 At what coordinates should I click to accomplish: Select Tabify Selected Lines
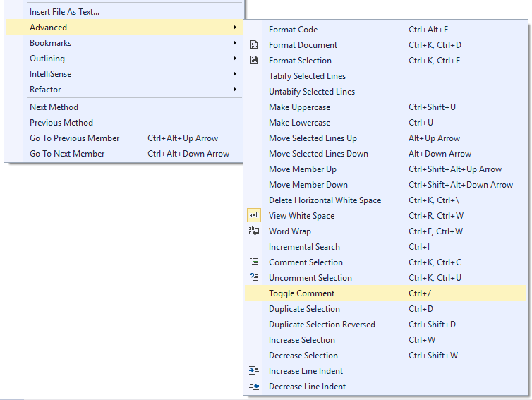[386, 76]
